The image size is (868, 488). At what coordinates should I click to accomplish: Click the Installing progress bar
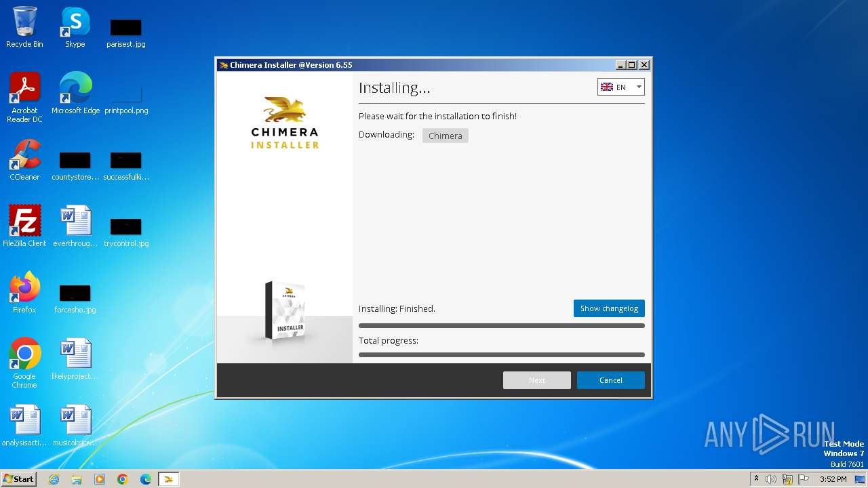coord(501,326)
